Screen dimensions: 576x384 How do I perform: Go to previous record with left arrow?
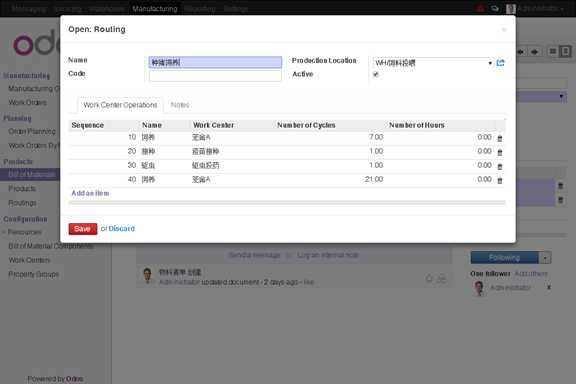tap(521, 52)
